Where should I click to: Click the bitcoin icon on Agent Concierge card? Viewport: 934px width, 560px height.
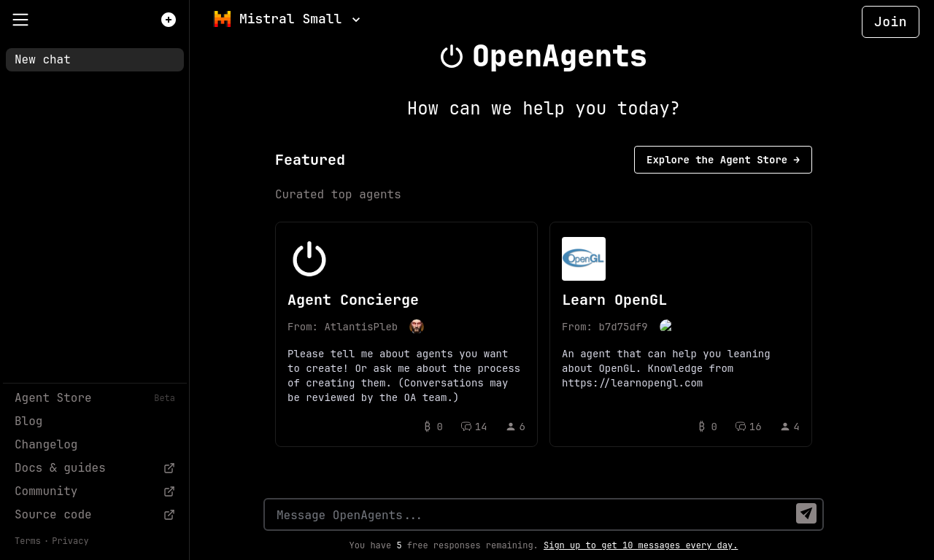click(426, 426)
